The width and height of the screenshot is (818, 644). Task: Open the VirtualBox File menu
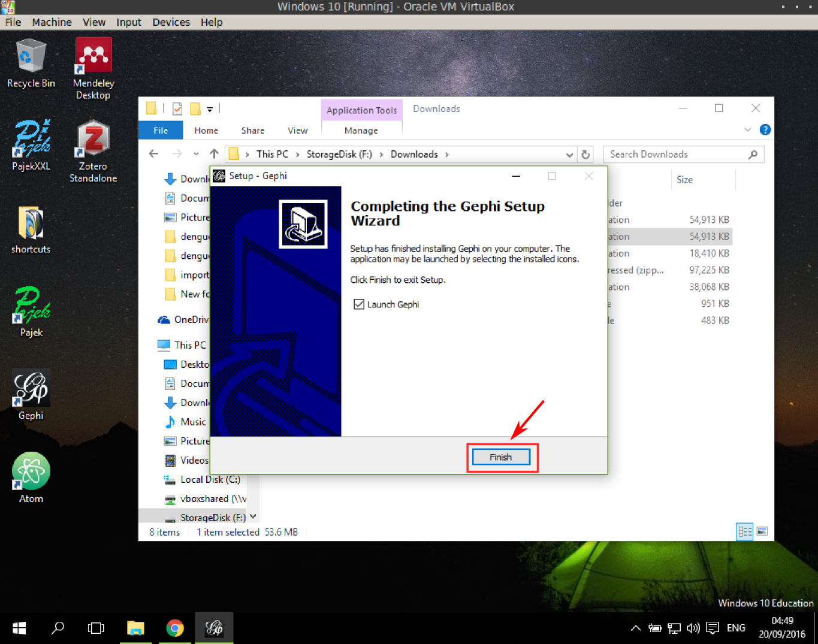coord(13,22)
